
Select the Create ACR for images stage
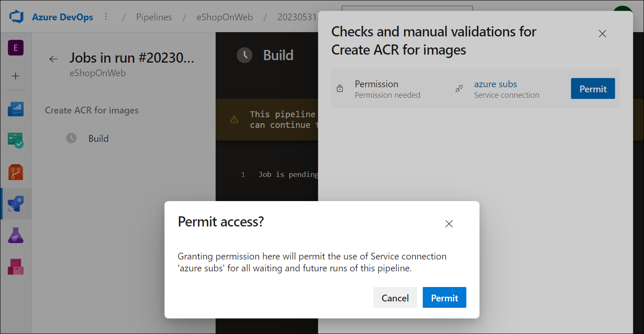click(x=92, y=110)
